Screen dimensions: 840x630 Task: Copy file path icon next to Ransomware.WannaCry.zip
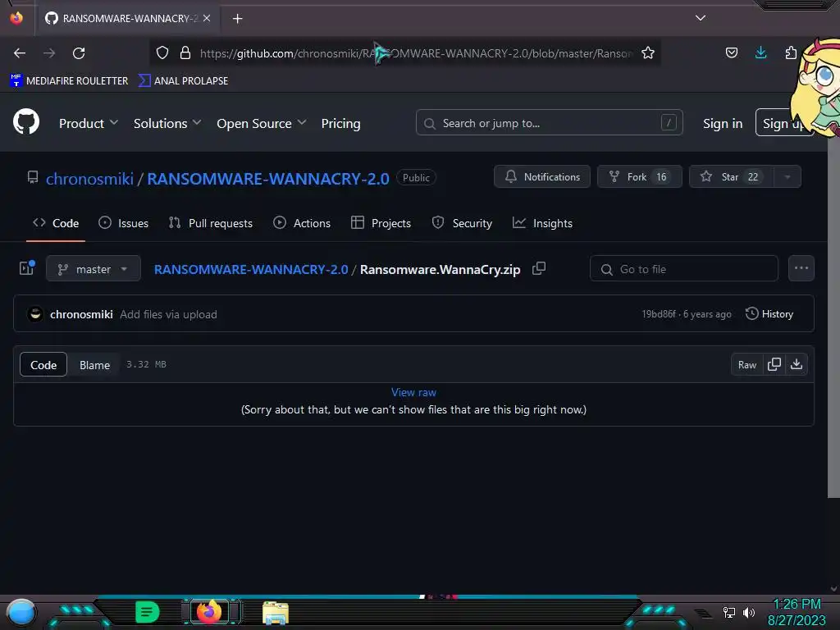[x=539, y=268]
